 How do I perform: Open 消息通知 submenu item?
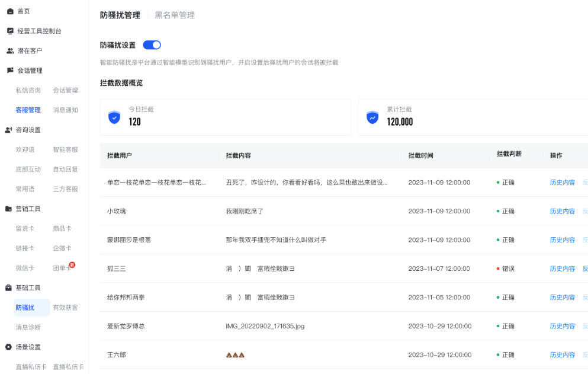click(65, 110)
